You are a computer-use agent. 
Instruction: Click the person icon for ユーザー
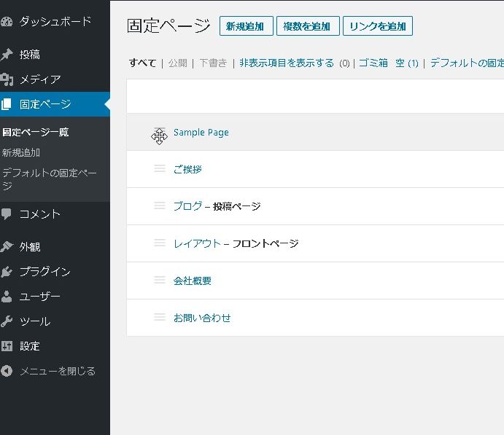point(7,297)
